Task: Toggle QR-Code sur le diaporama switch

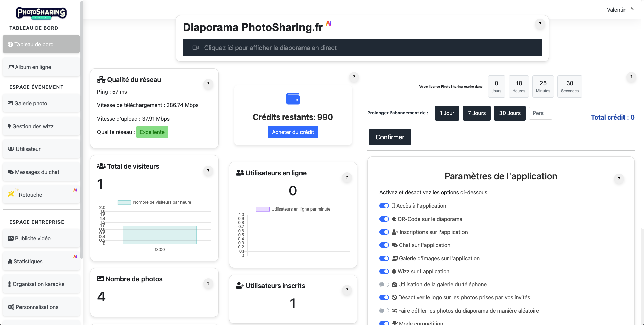Action: click(384, 219)
